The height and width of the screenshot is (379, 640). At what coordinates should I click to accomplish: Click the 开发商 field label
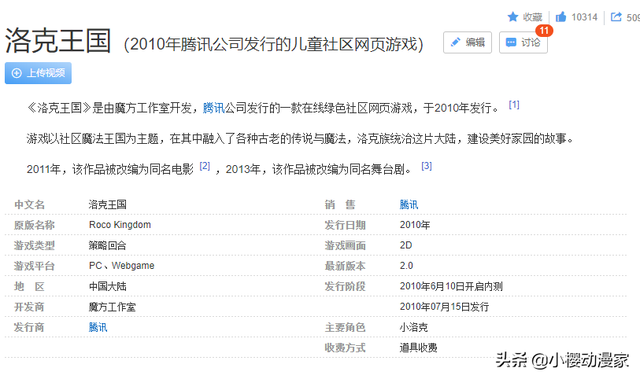29,307
